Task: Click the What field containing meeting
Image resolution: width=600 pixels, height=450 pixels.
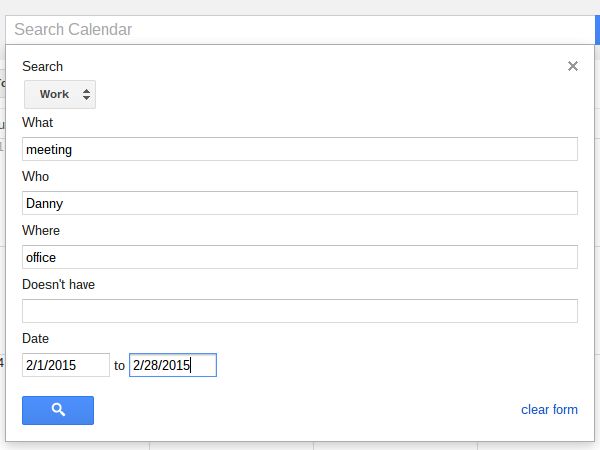Action: point(300,149)
